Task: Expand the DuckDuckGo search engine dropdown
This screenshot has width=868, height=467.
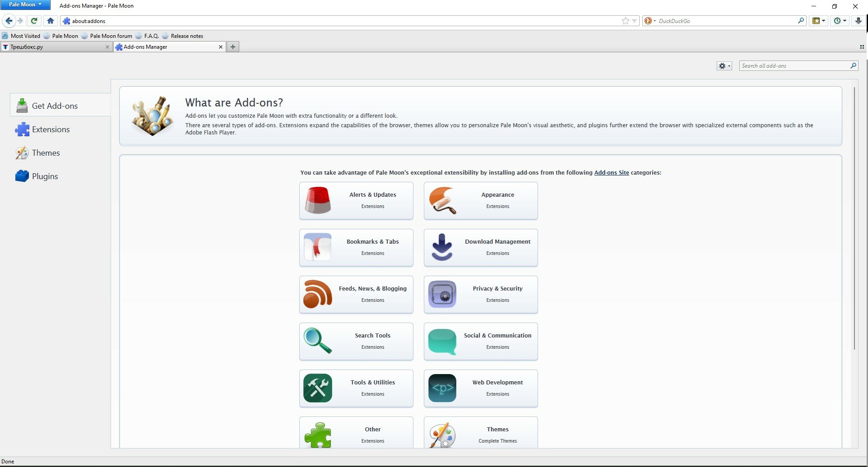Action: tap(650, 21)
